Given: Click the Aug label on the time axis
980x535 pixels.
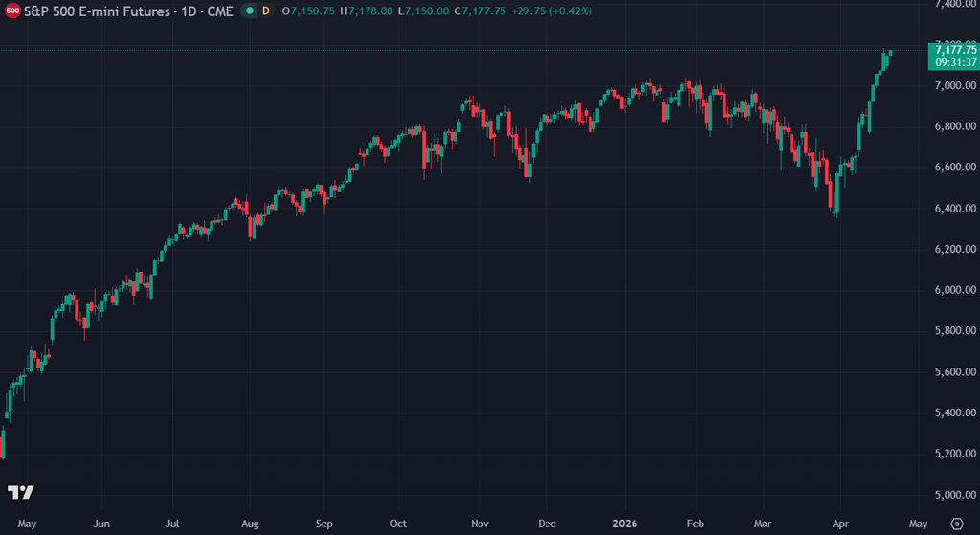Looking at the screenshot, I should click(248, 524).
